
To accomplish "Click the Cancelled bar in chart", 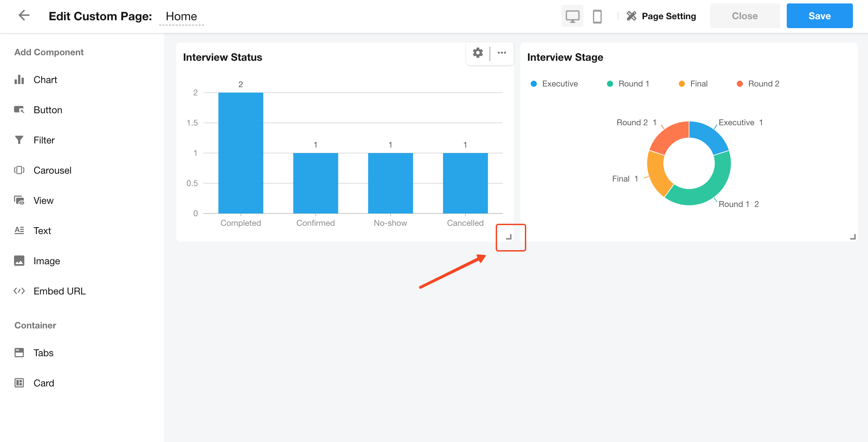I will 465,183.
